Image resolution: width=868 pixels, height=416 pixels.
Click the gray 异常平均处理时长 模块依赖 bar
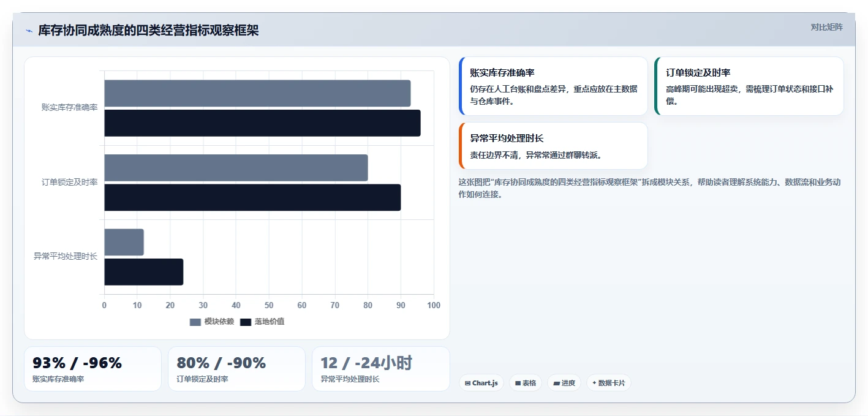pos(124,242)
